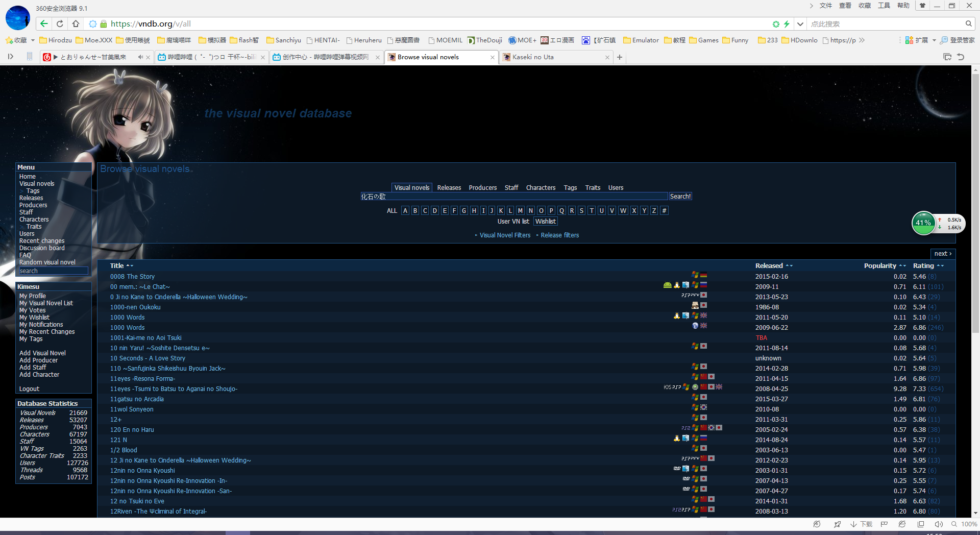Open the 收藏 favorites dropdown arrow
This screenshot has height=535, width=980.
[33, 40]
